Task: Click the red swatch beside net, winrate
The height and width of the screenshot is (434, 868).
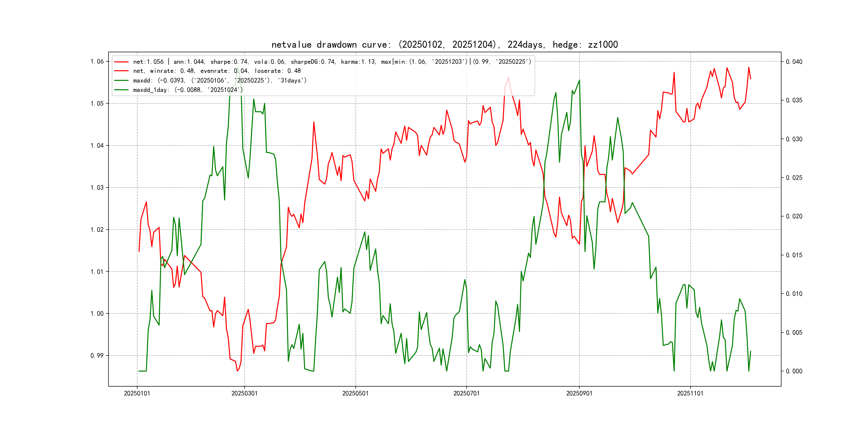Action: [121, 71]
